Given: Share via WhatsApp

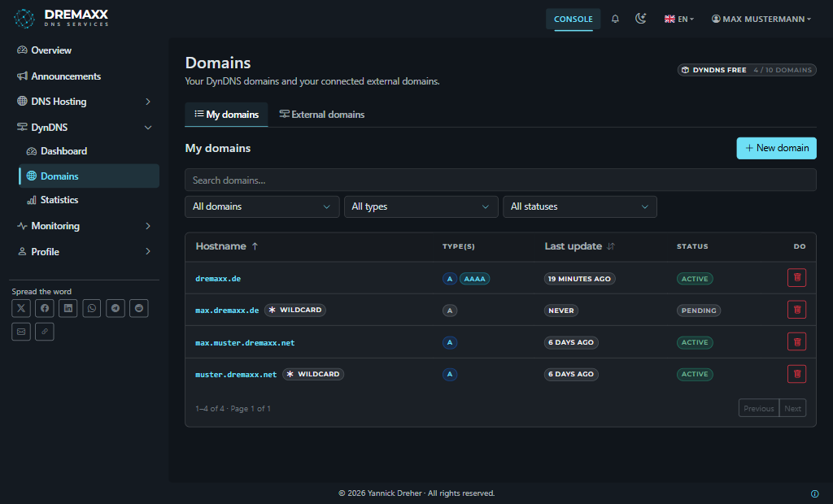Looking at the screenshot, I should point(92,308).
